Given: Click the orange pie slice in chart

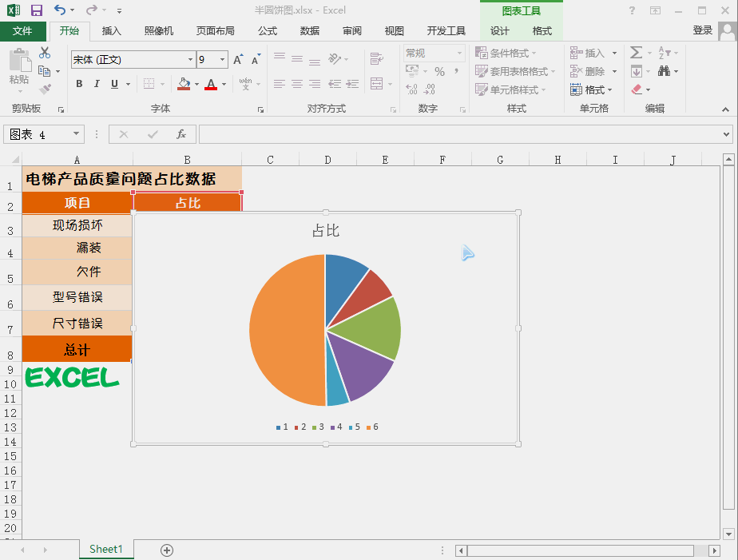Looking at the screenshot, I should 287,330.
